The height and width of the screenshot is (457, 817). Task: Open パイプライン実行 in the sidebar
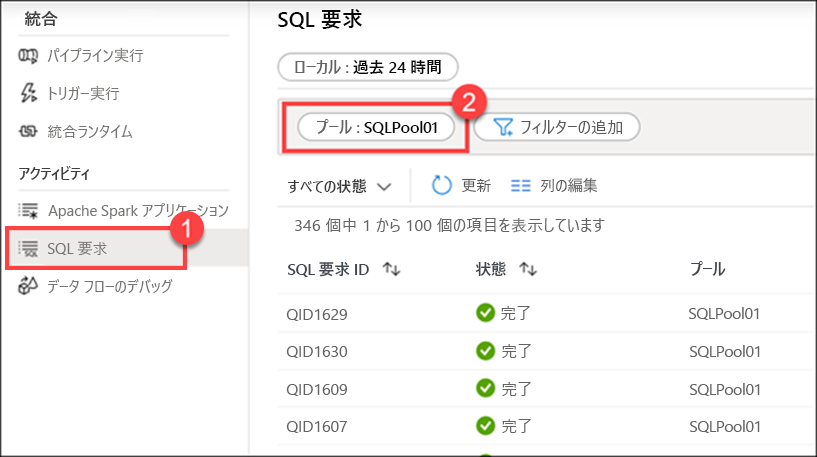coord(95,55)
